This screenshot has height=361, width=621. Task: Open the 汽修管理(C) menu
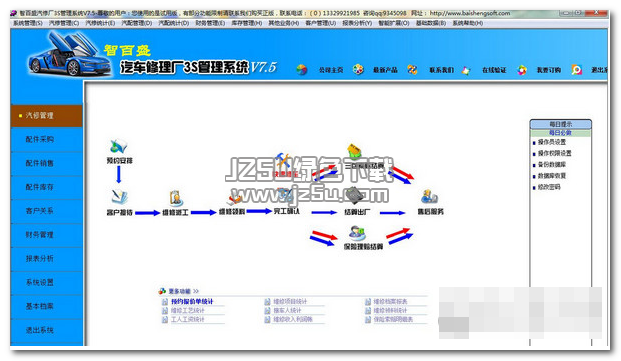click(x=64, y=23)
